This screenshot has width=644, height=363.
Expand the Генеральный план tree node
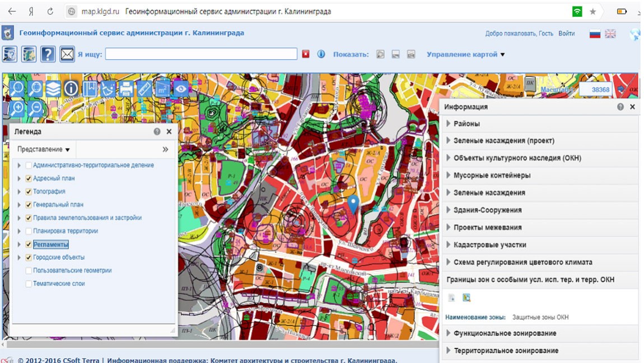click(x=20, y=205)
